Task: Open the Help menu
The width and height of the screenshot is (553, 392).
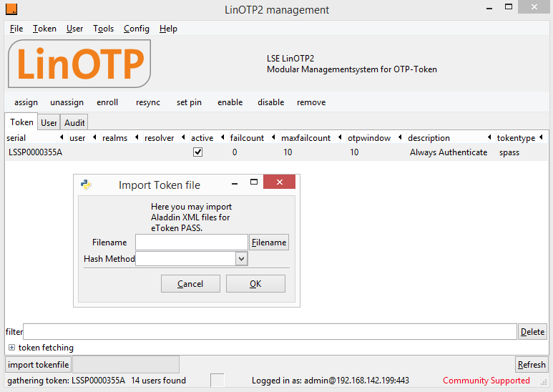Action: pos(168,29)
